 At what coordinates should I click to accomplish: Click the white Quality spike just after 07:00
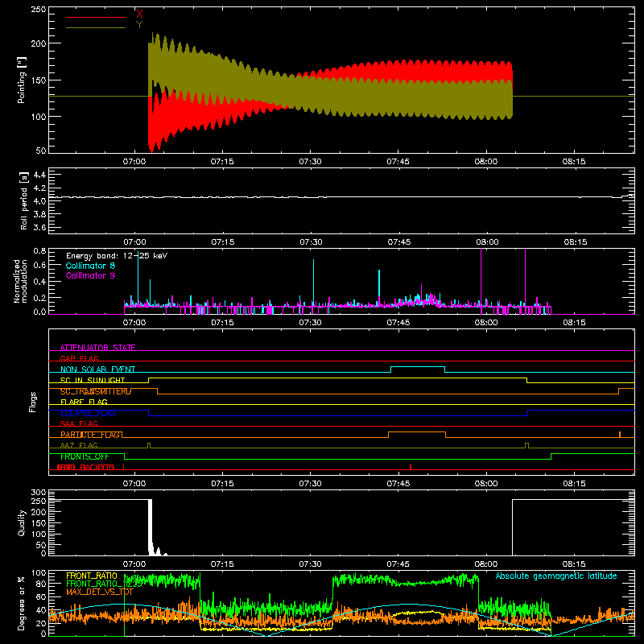(x=151, y=527)
